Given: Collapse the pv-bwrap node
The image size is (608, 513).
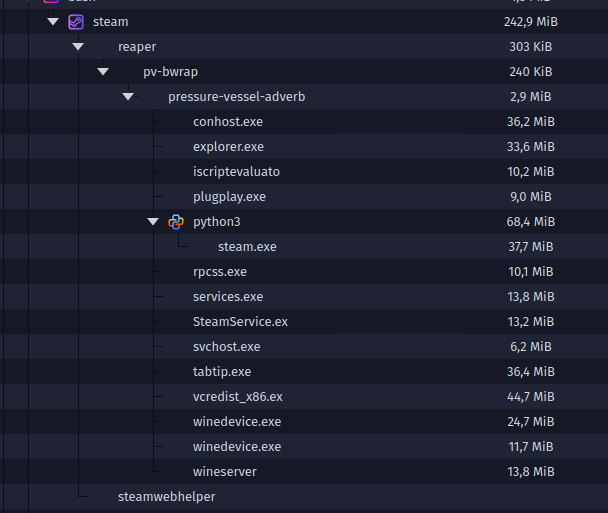Looking at the screenshot, I should tap(103, 71).
